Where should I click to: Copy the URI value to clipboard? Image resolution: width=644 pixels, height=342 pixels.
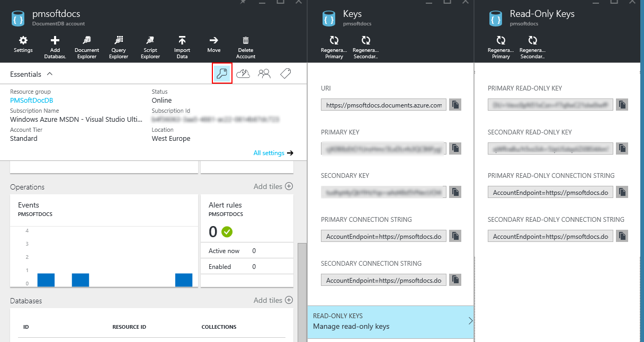(x=455, y=105)
